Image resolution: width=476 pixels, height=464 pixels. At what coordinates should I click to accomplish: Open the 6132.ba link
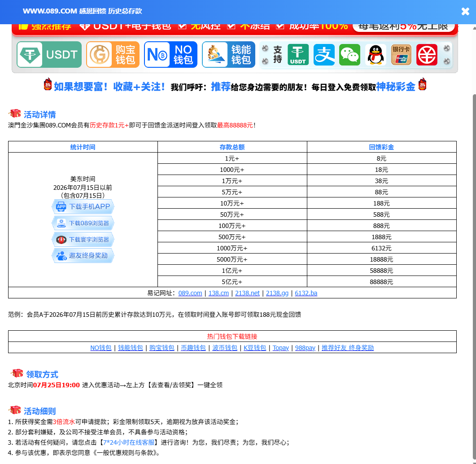point(306,293)
